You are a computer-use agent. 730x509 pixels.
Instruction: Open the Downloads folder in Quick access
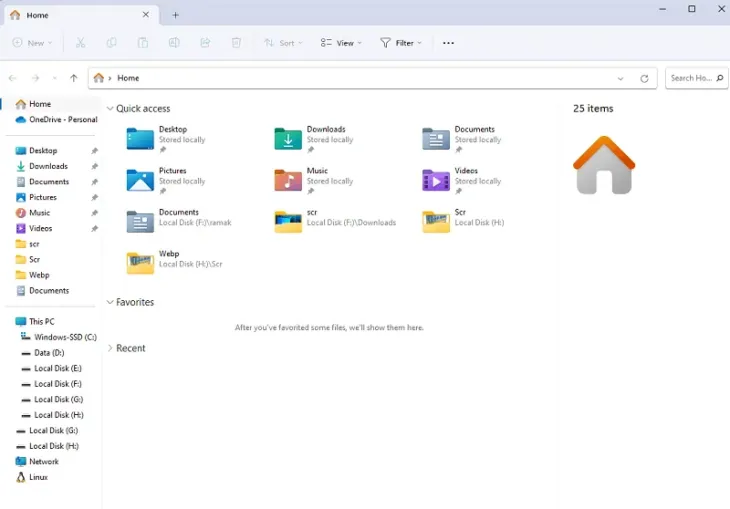(287, 139)
